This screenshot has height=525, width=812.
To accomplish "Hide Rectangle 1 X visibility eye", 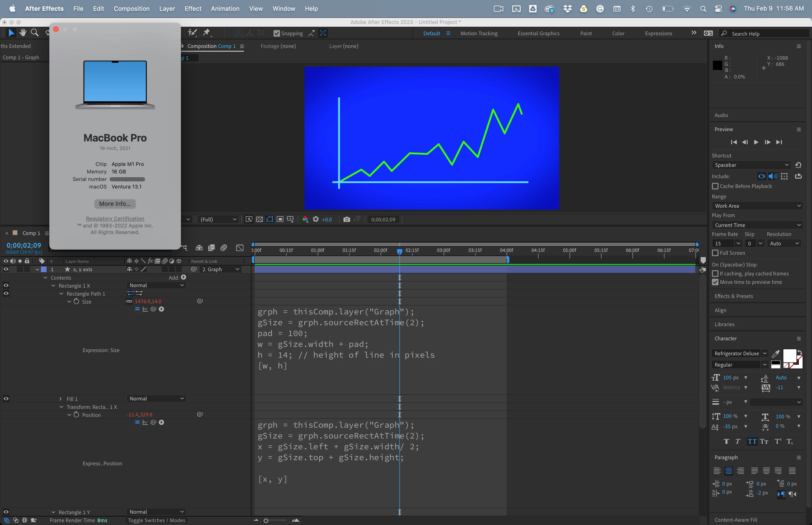I will [x=6, y=285].
